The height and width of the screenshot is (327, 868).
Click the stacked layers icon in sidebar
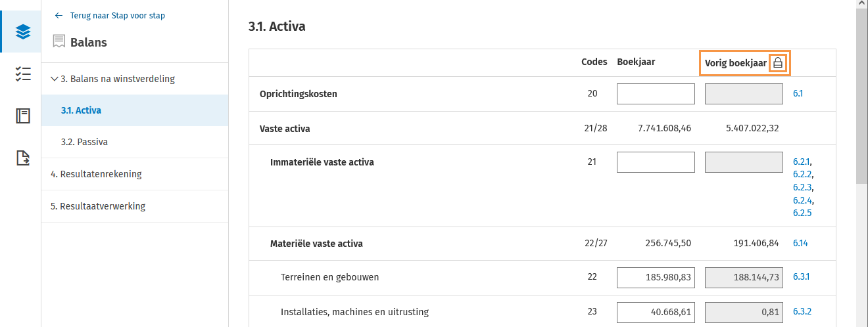(23, 32)
